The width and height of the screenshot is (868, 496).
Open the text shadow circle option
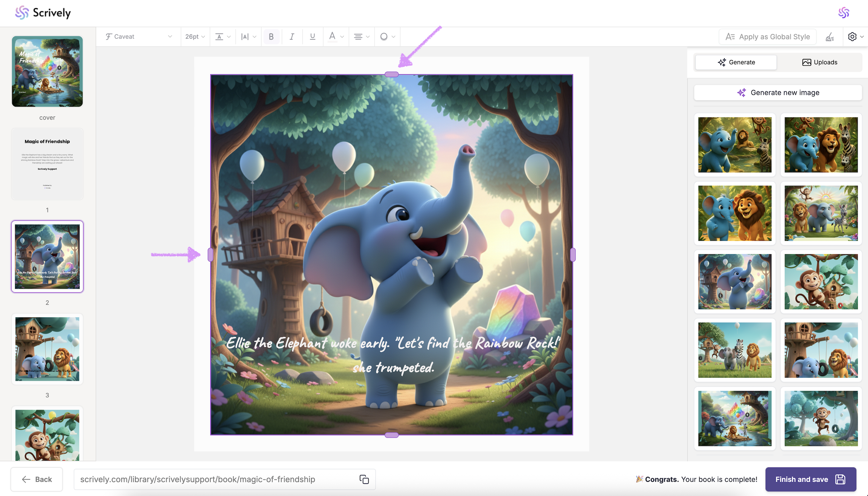[387, 37]
